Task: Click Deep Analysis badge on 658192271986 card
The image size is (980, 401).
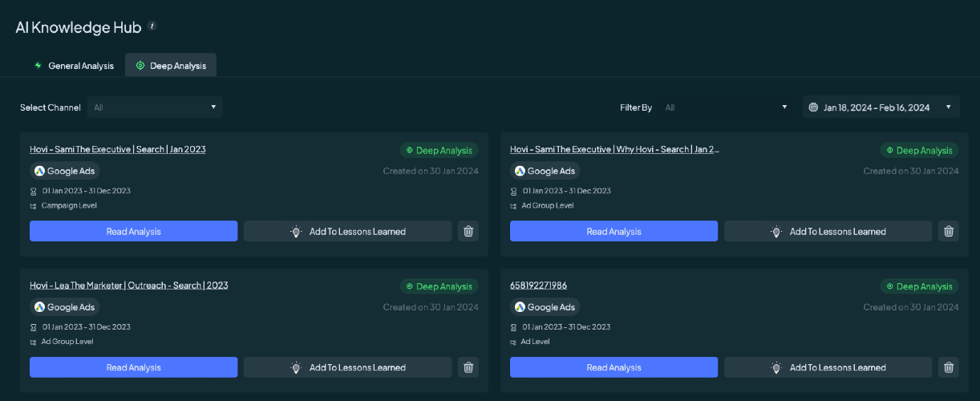Action: (918, 286)
